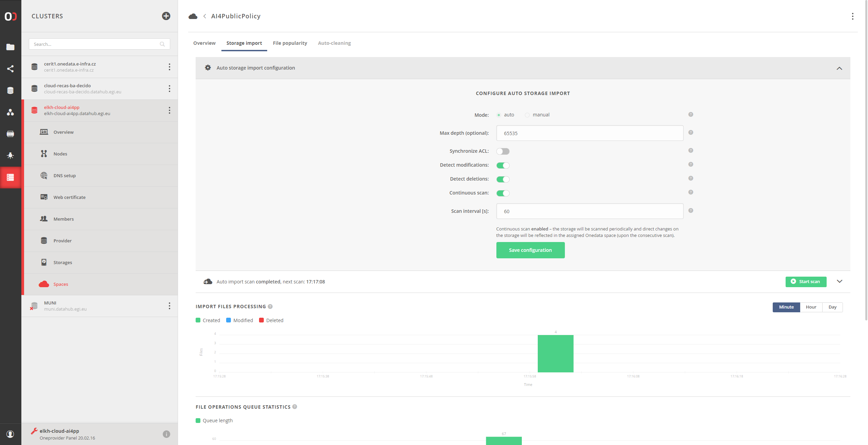Collapse Auto storage import configuration panel
868x445 pixels.
click(839, 68)
